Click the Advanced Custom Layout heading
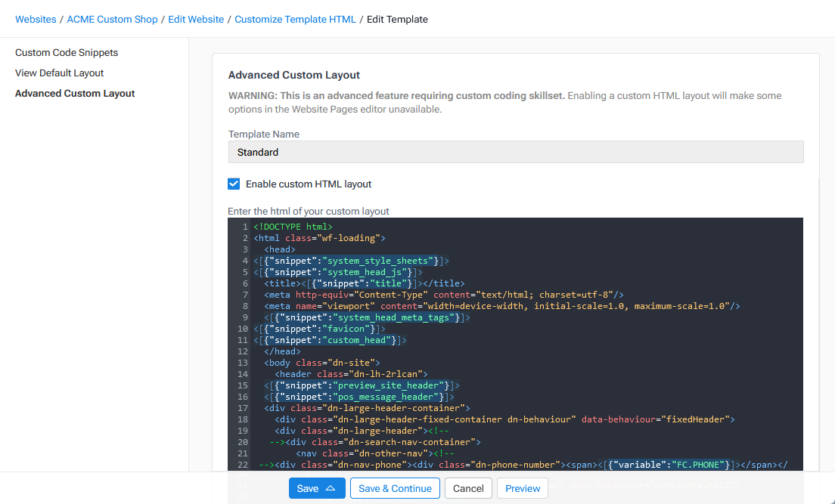Screen dimensions: 835x504 point(294,75)
